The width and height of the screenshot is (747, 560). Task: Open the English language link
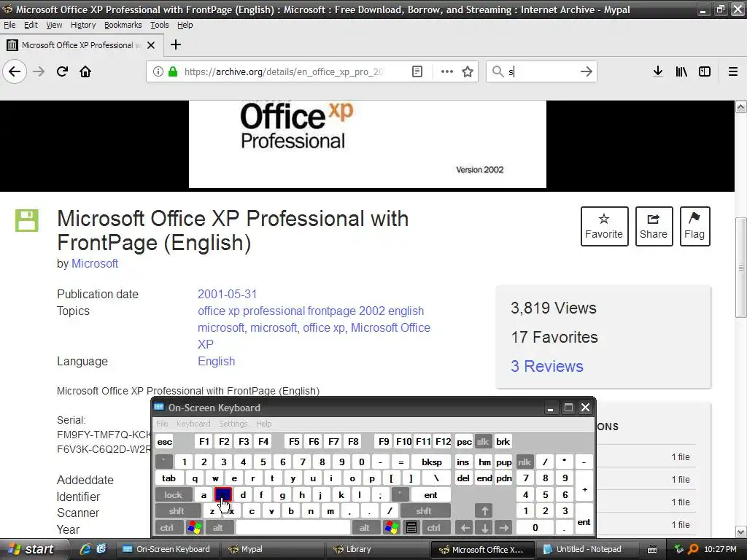(x=216, y=362)
